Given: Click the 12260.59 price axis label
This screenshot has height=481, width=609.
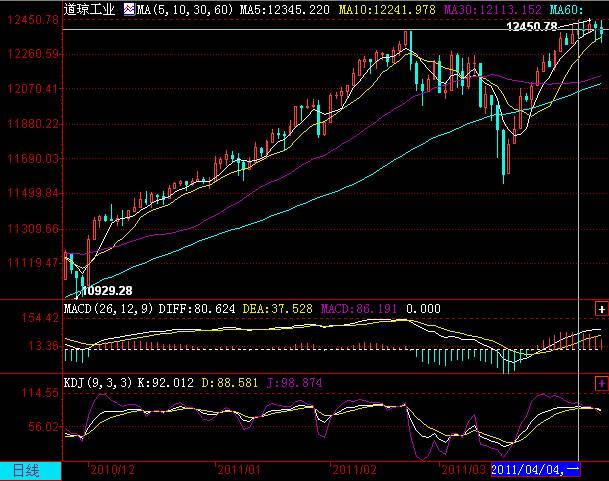Looking at the screenshot, I should click(33, 54).
